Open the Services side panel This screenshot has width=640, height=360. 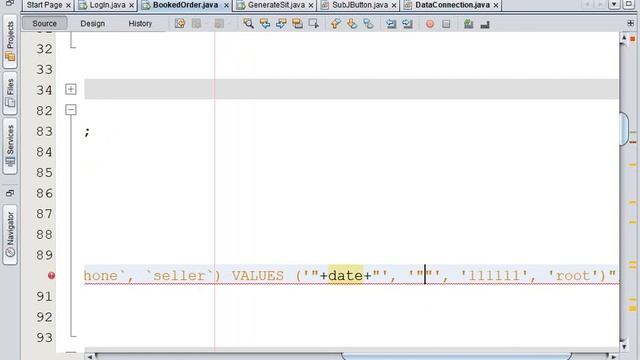pyautogui.click(x=10, y=146)
